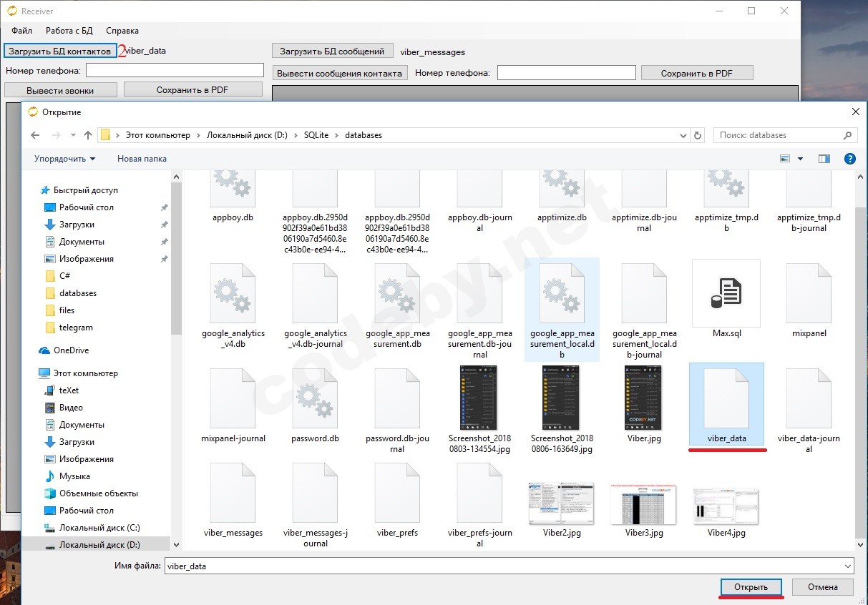868x605 pixels.
Task: Select the viber_messages file icon
Action: pos(233,495)
